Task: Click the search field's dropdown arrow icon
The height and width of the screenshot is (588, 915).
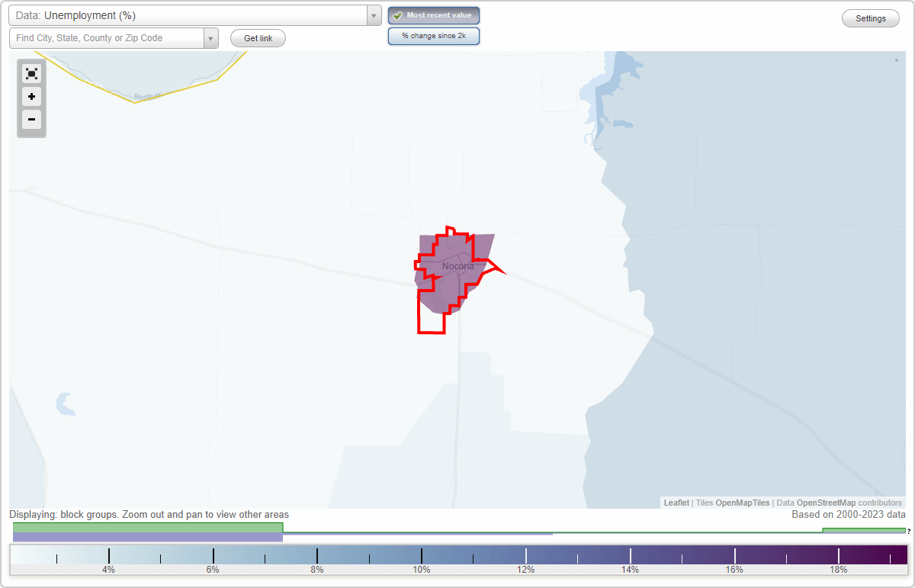Action: coord(210,37)
